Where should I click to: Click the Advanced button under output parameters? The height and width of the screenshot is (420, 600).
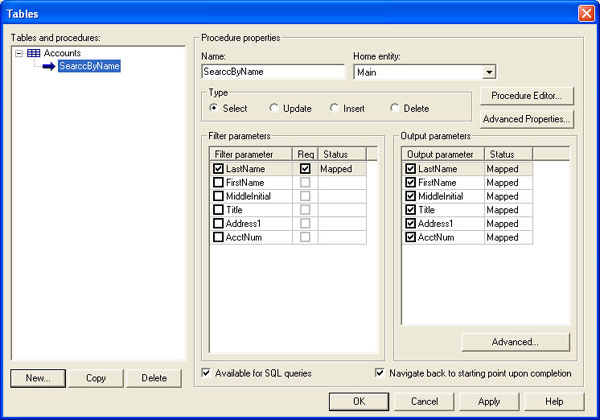click(515, 342)
